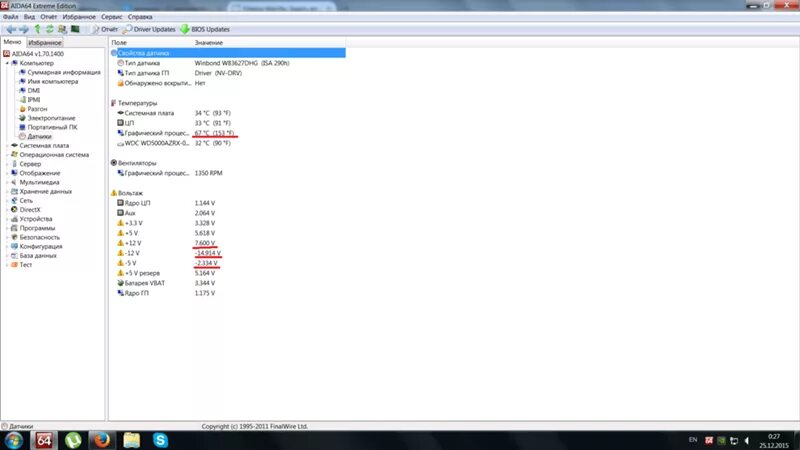The width and height of the screenshot is (800, 450).
Task: Click the users/favorites toolbar icon next to Refresh
Action: click(62, 29)
